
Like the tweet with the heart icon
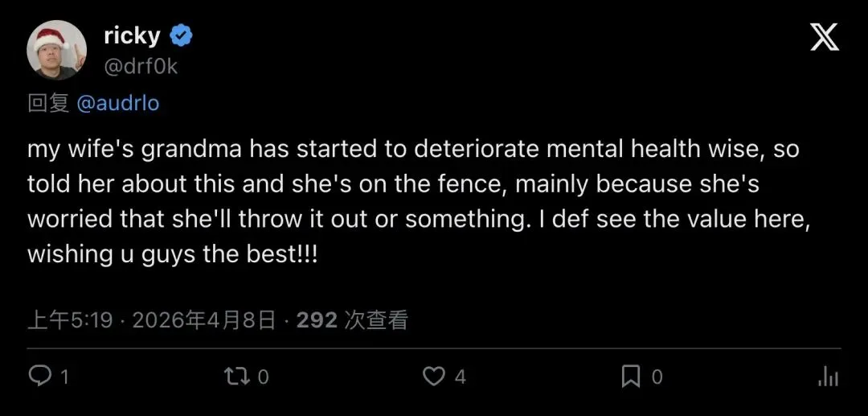[x=434, y=376]
